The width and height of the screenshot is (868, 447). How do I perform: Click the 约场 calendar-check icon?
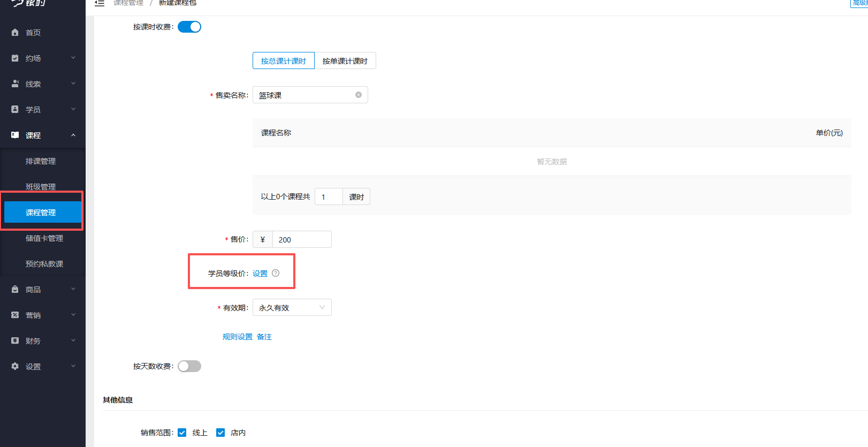(15, 58)
